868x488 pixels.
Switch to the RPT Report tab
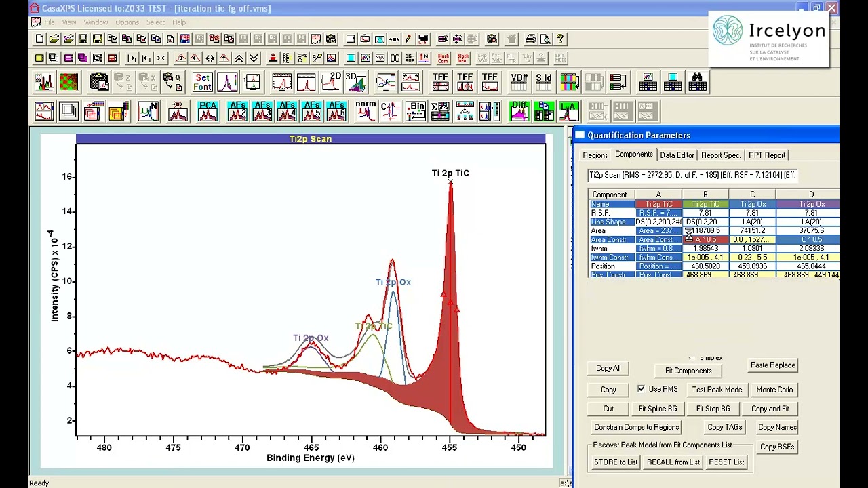click(767, 155)
